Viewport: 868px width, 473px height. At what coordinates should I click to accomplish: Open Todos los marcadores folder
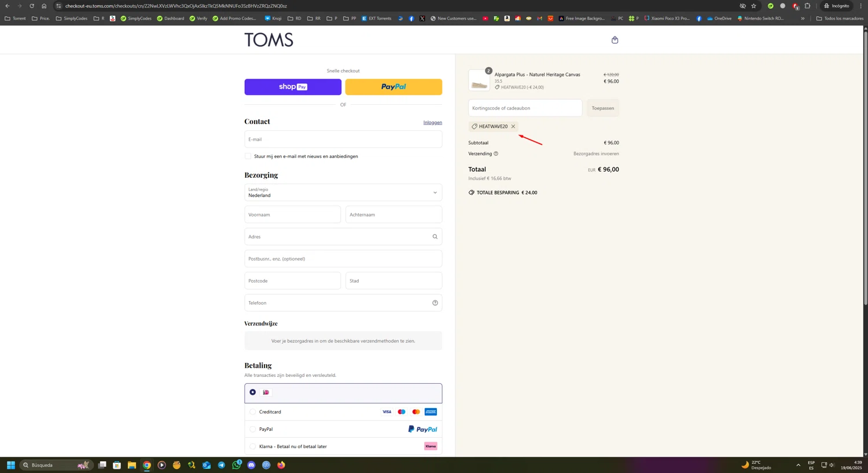[840, 19]
